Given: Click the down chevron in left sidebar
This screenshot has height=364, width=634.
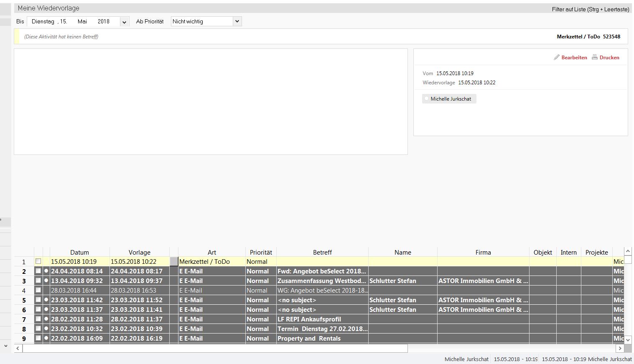Looking at the screenshot, I should 5,346.
